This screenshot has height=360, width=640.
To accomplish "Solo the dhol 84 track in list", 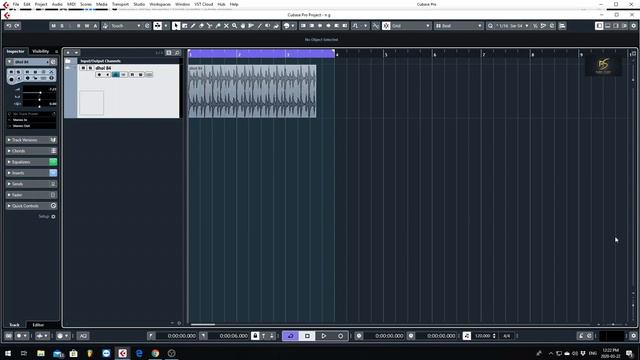I will [90, 68].
